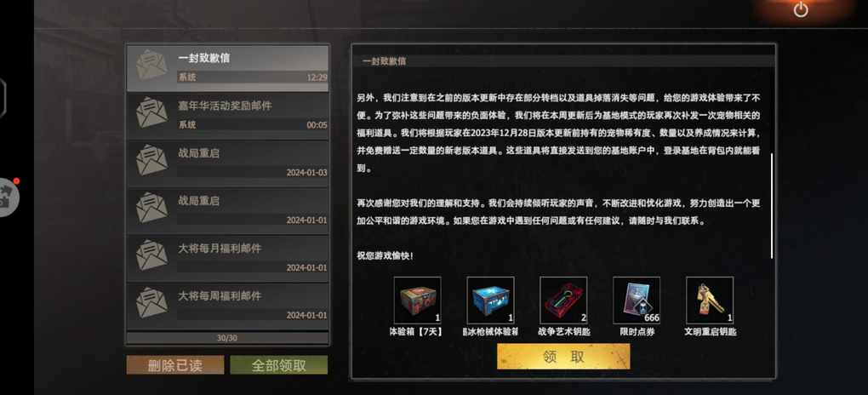The image size is (868, 395).
Task: Open the 大将每月福利邮件 entry
Action: pos(227,259)
